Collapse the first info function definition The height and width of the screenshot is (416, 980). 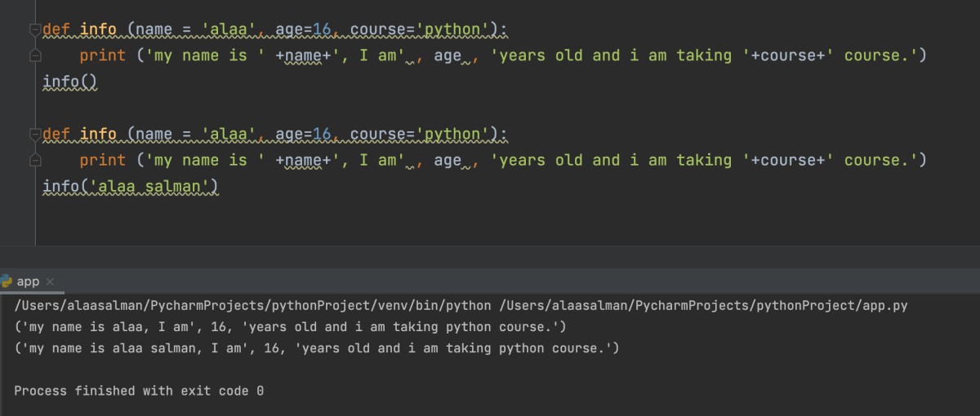click(x=35, y=30)
